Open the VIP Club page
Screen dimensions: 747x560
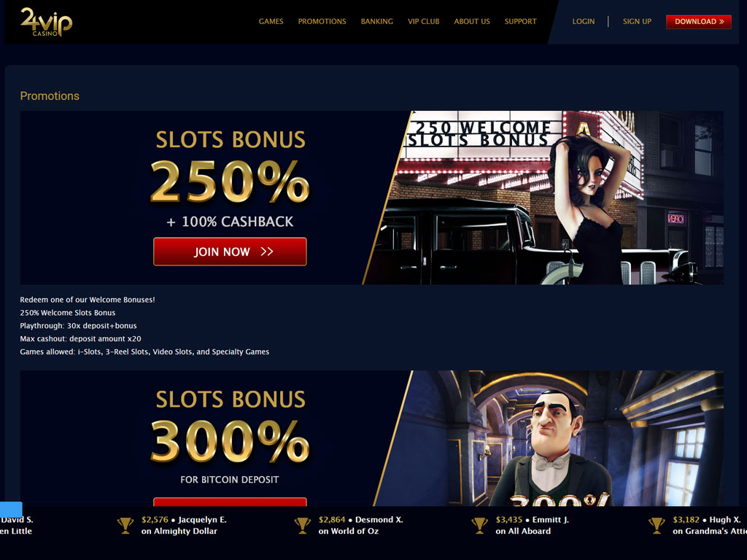click(424, 21)
